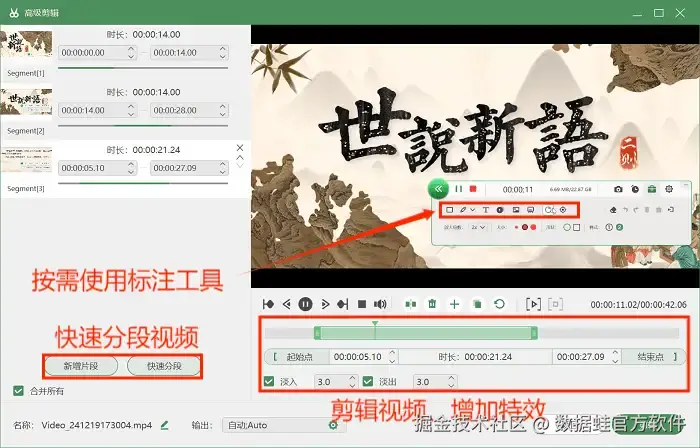Decrease Segment[2] end time 00:00:28.00

(x=223, y=114)
